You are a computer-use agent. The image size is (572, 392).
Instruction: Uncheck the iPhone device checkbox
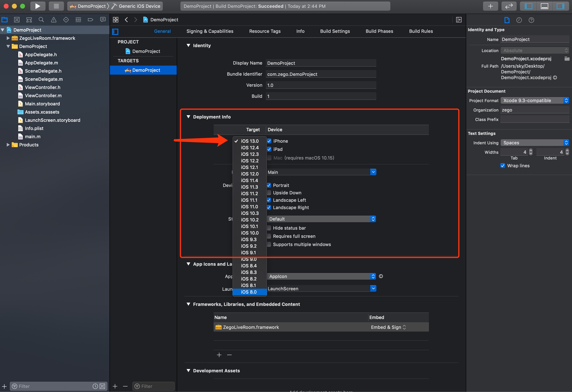coord(269,141)
